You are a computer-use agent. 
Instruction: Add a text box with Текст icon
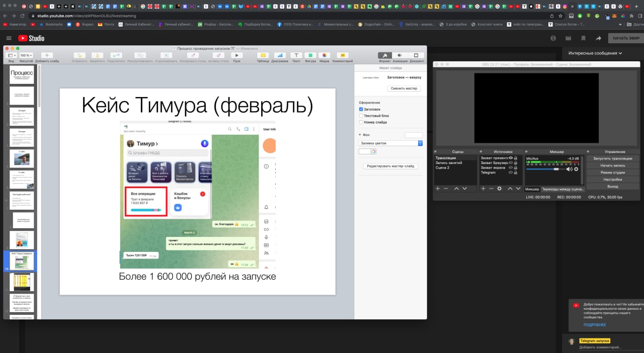click(x=296, y=55)
